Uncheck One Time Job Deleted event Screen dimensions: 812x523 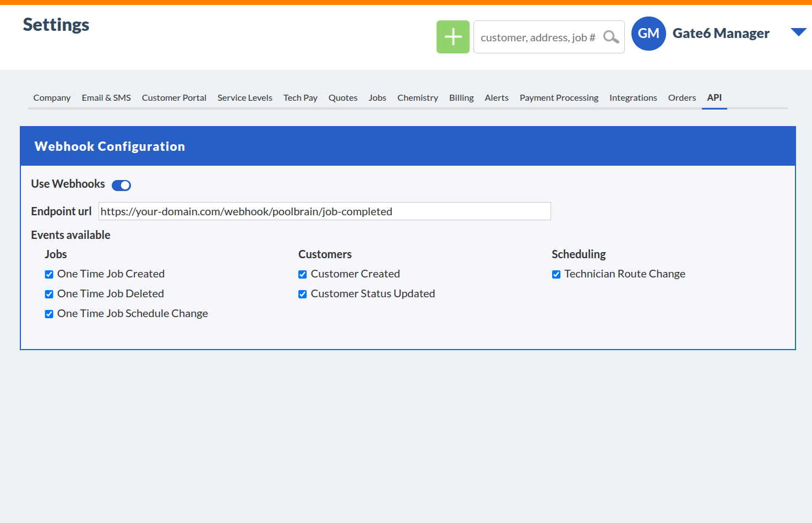pyautogui.click(x=49, y=294)
